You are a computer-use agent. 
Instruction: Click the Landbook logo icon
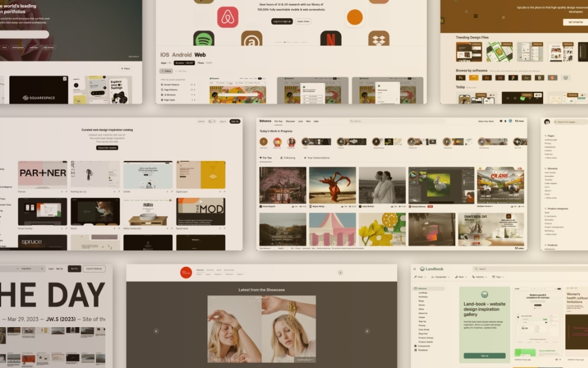click(x=423, y=269)
